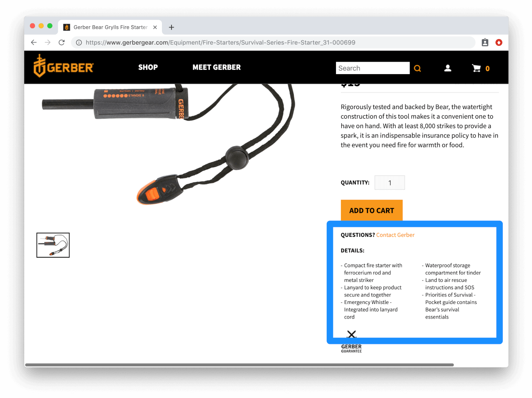Select the Gerber Bear Grylls Fire Starter tab
Screen dimensions: 532x398
(x=110, y=27)
